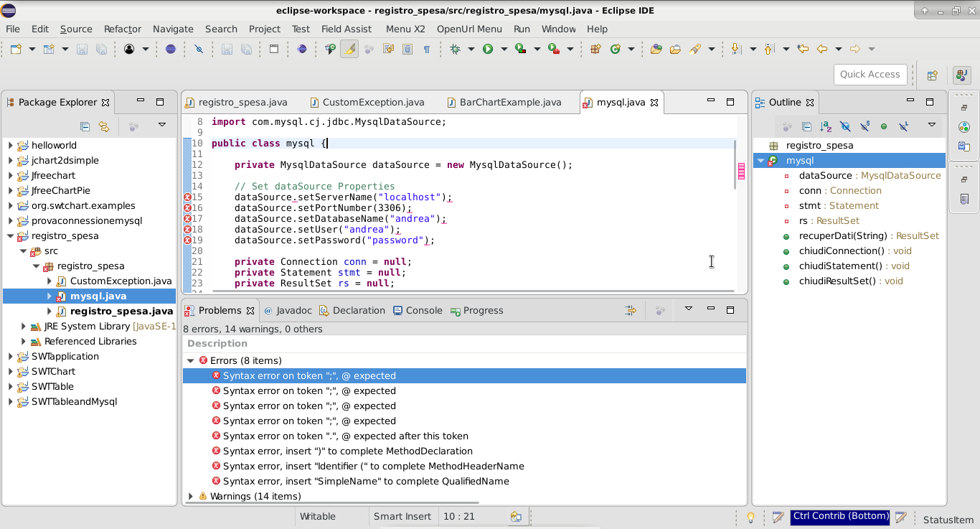The height and width of the screenshot is (529, 980).
Task: Expand the JRE System Library node
Action: coord(24,327)
